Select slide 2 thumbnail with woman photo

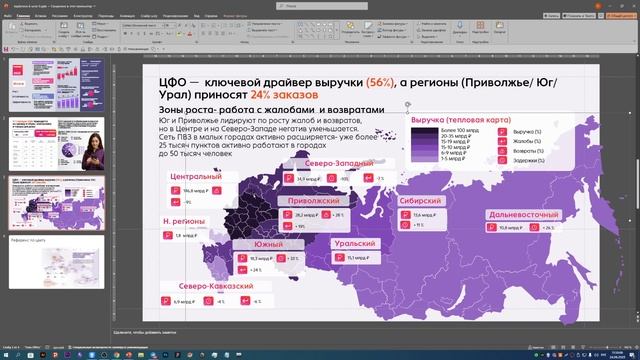(57, 144)
